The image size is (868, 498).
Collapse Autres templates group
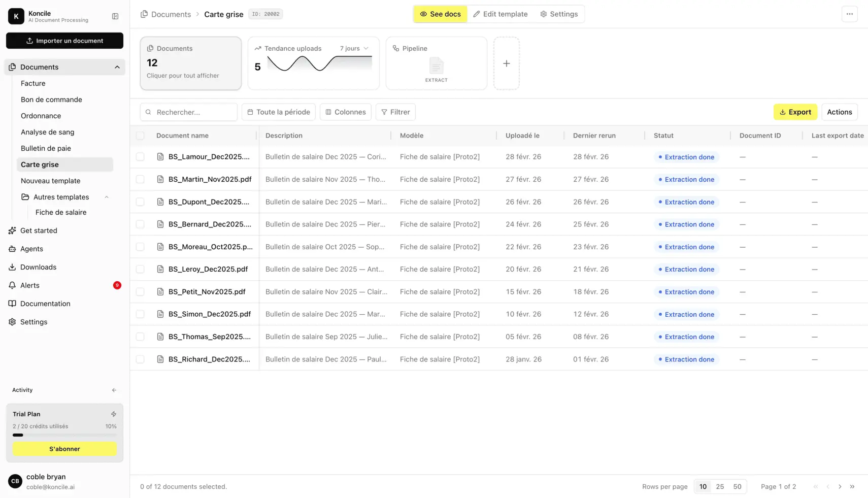[106, 197]
